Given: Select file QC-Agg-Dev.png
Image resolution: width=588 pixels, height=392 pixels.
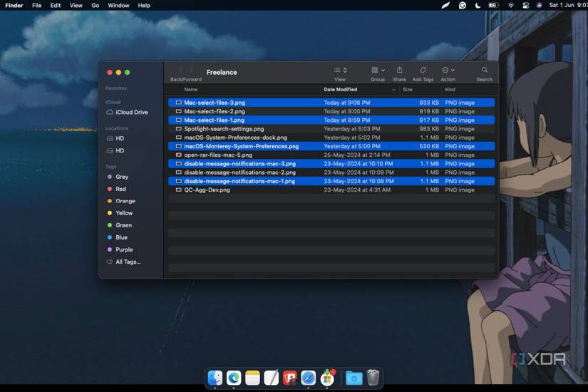Looking at the screenshot, I should (331, 190).
